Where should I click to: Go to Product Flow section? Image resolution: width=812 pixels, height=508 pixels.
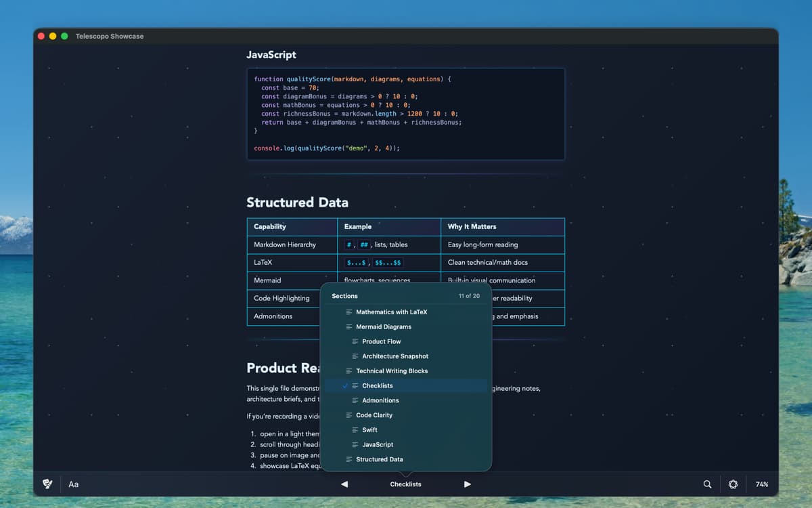(x=381, y=342)
